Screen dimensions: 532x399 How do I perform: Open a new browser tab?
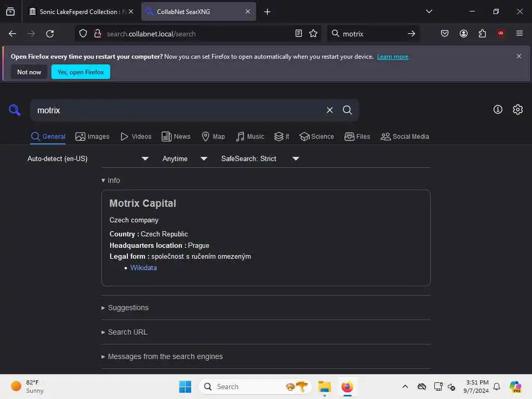[x=267, y=12]
